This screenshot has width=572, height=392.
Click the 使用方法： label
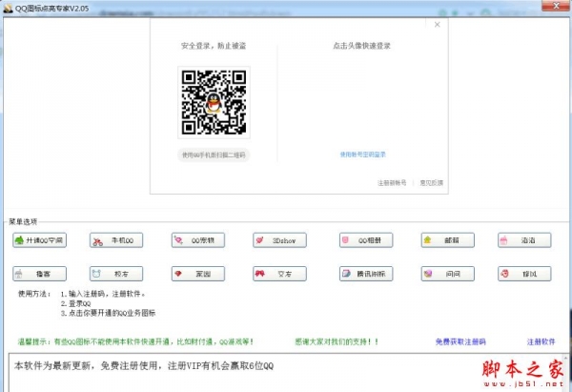34,294
